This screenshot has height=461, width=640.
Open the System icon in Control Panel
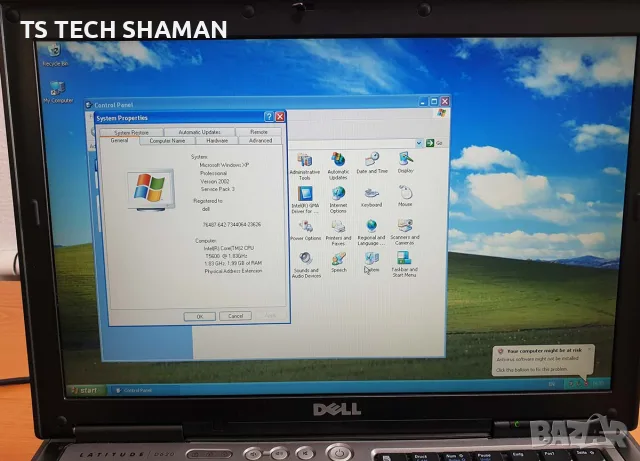click(371, 262)
